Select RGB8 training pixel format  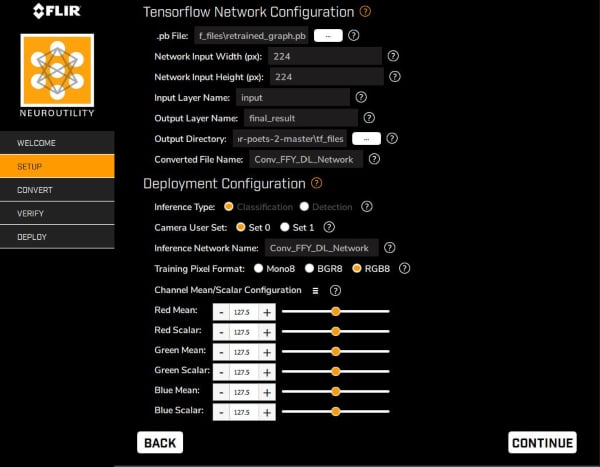(x=357, y=268)
